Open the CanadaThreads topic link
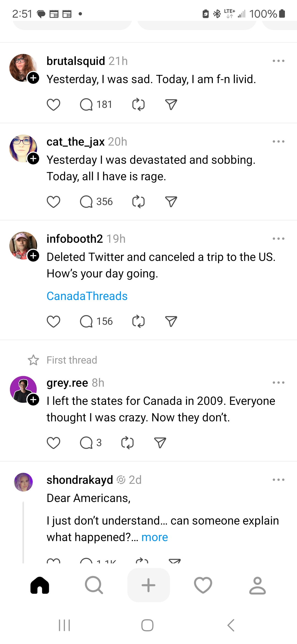Image resolution: width=297 pixels, height=644 pixels. click(87, 296)
